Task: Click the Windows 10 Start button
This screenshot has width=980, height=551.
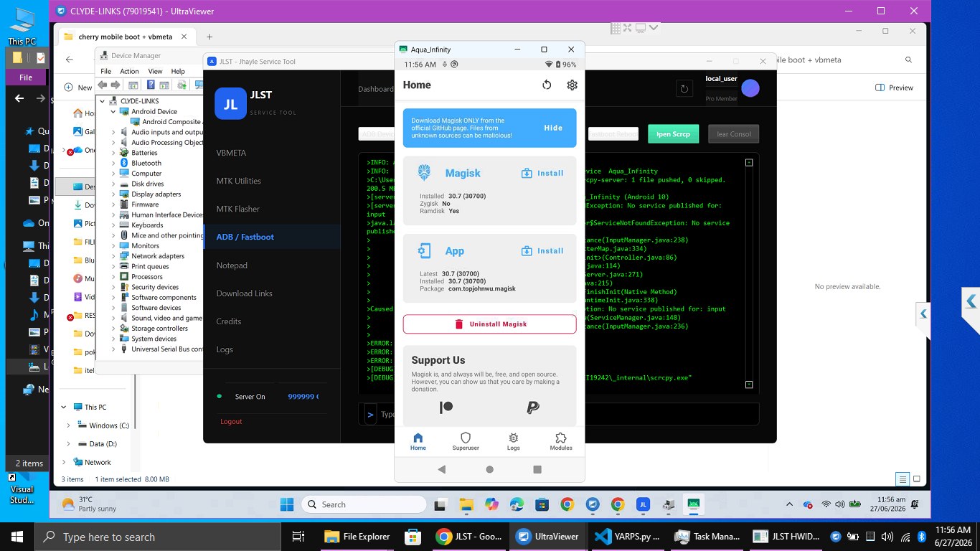Action: click(x=17, y=537)
